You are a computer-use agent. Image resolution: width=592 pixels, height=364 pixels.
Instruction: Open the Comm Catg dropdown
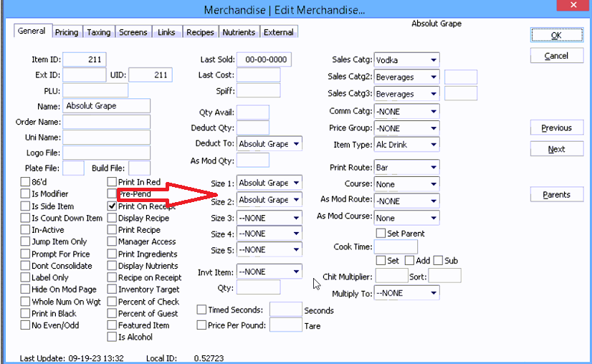coord(406,111)
